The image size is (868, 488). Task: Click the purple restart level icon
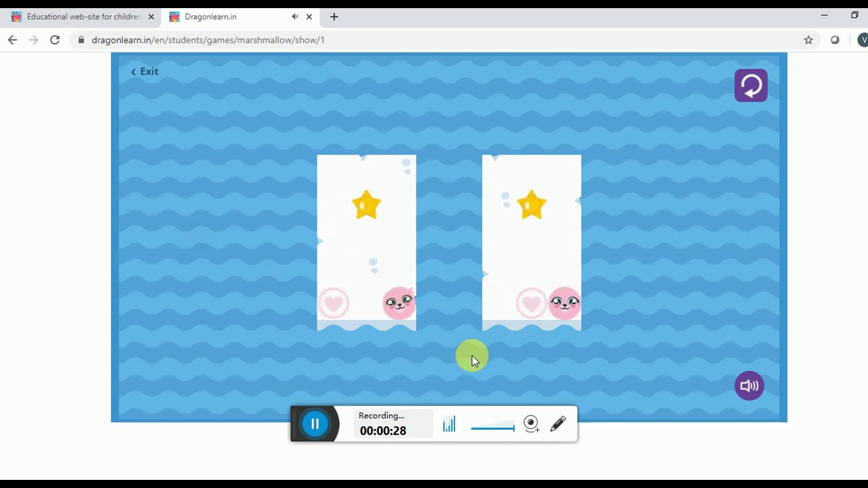pyautogui.click(x=751, y=85)
